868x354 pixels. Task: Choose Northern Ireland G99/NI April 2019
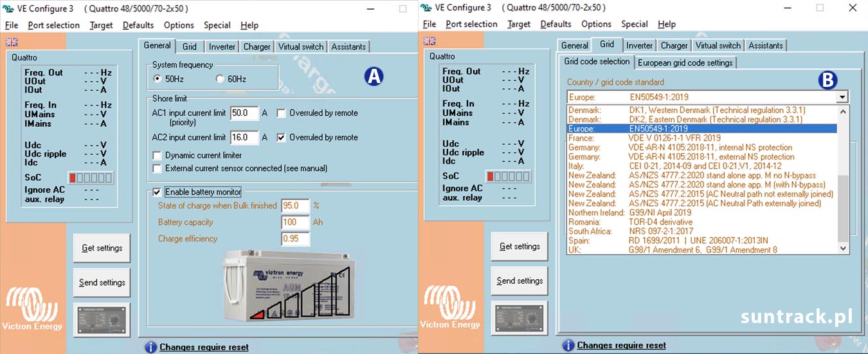(x=702, y=212)
